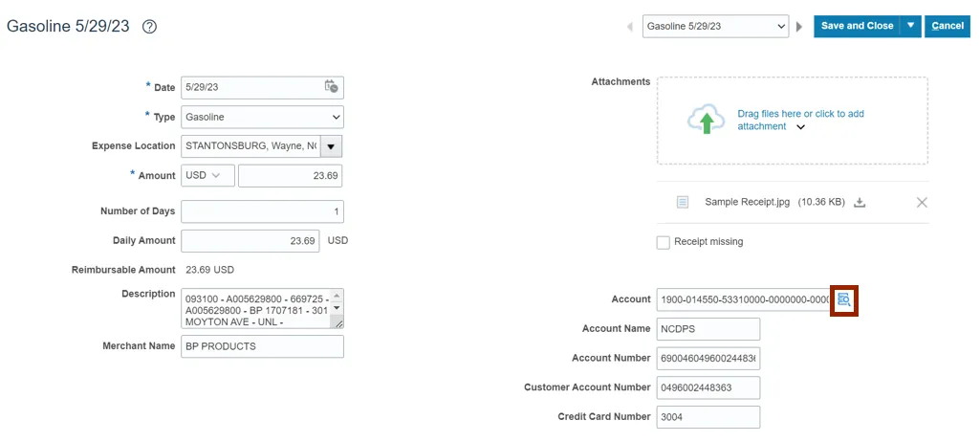Image resolution: width=980 pixels, height=442 pixels.
Task: Expand the Save and Close options arrow
Action: click(911, 26)
